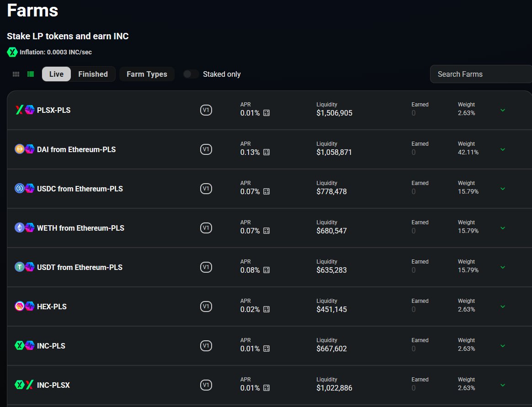Click INC-PLS token pair icons
Screen dimensions: 532x407
click(x=25, y=346)
